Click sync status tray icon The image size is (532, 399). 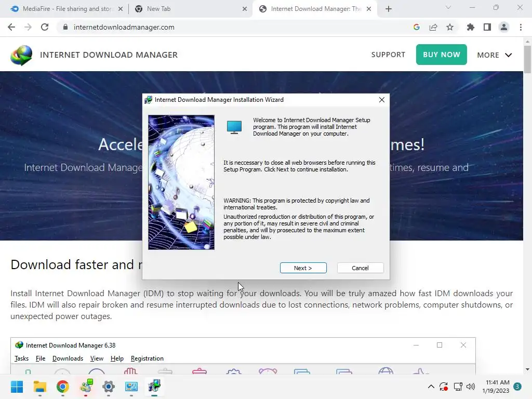(444, 387)
